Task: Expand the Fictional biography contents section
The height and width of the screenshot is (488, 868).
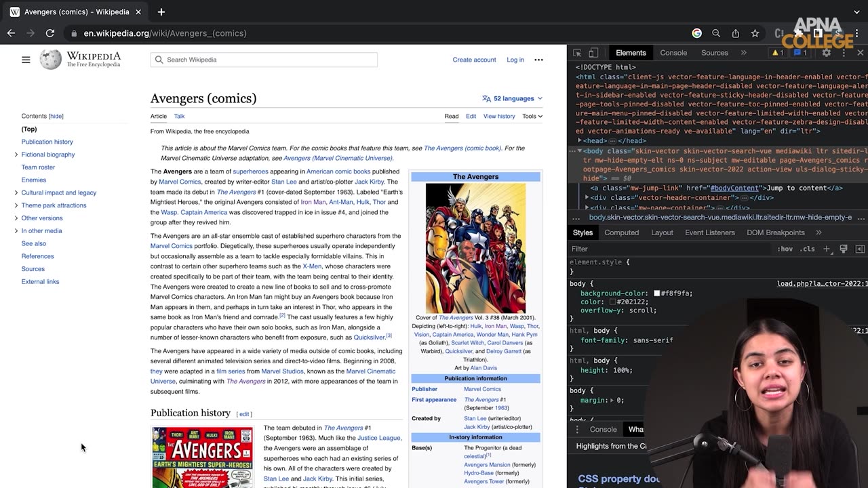Action: [16, 155]
